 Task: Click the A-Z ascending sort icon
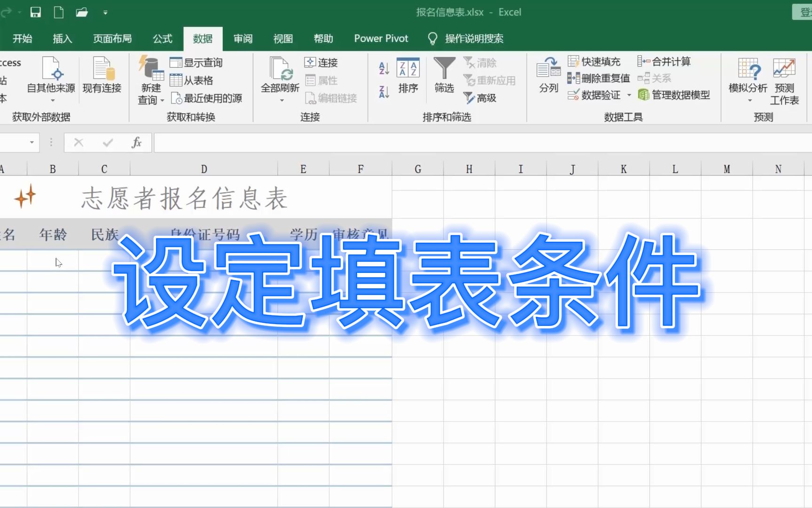[384, 68]
